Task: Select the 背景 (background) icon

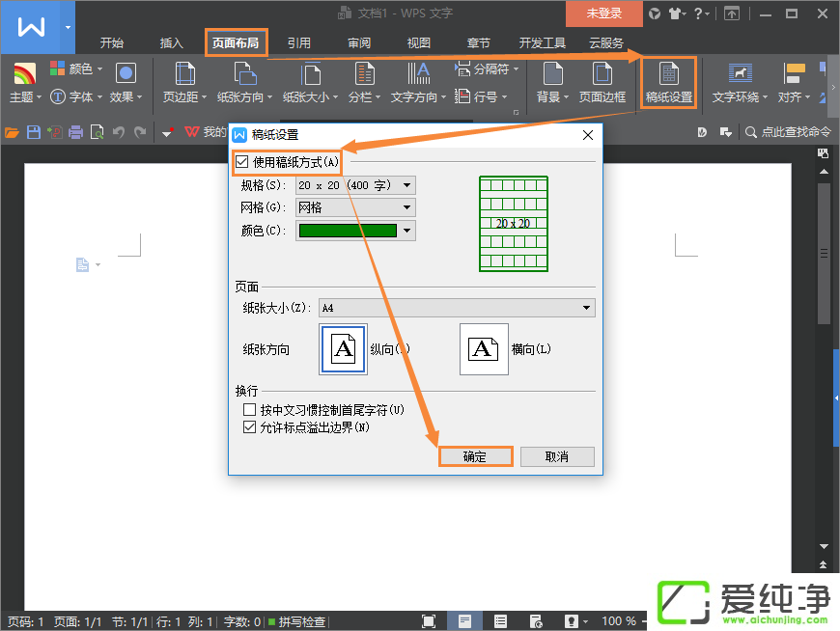Action: [552, 82]
